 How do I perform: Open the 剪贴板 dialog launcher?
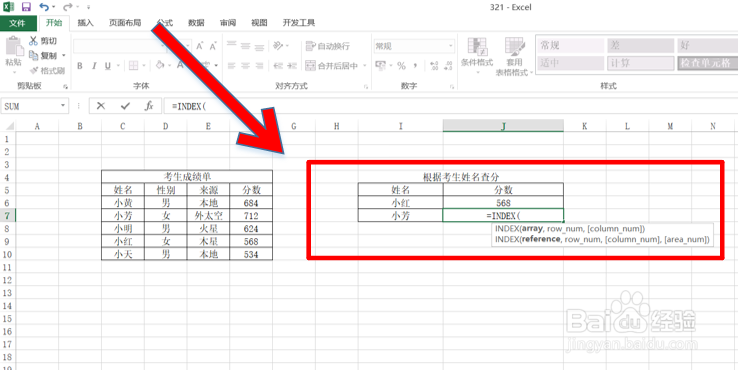point(65,87)
